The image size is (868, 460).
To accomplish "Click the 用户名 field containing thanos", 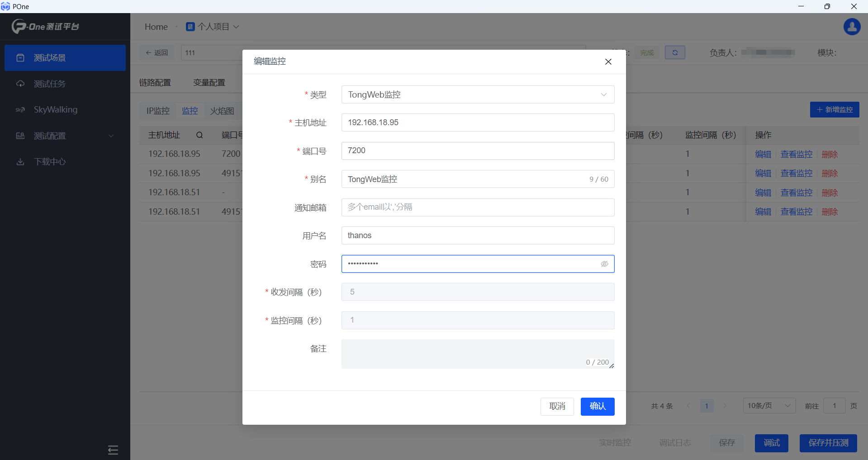I will point(478,235).
